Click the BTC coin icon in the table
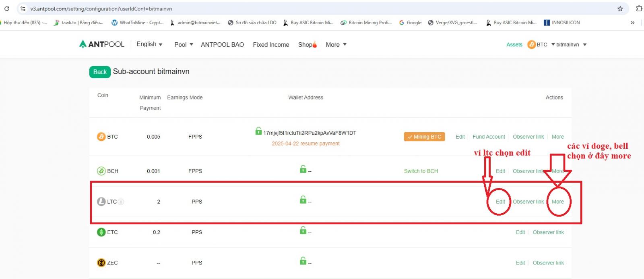This screenshot has height=279, width=644. point(101,137)
